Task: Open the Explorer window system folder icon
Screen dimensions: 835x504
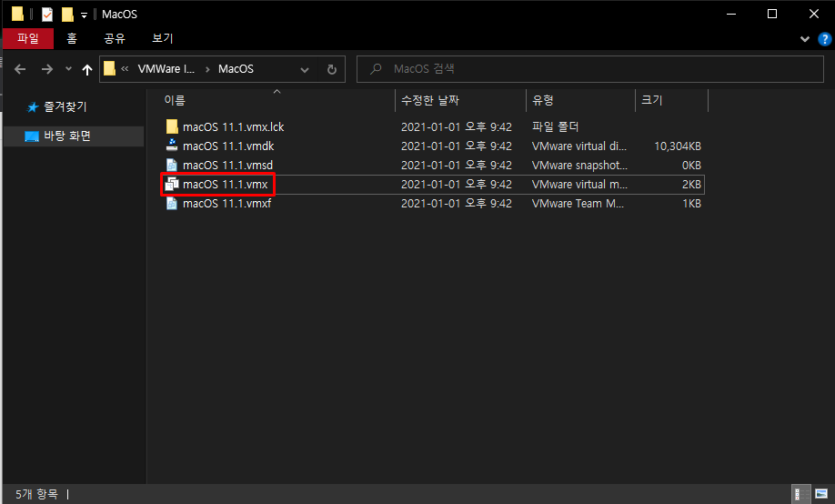Action: 17,14
